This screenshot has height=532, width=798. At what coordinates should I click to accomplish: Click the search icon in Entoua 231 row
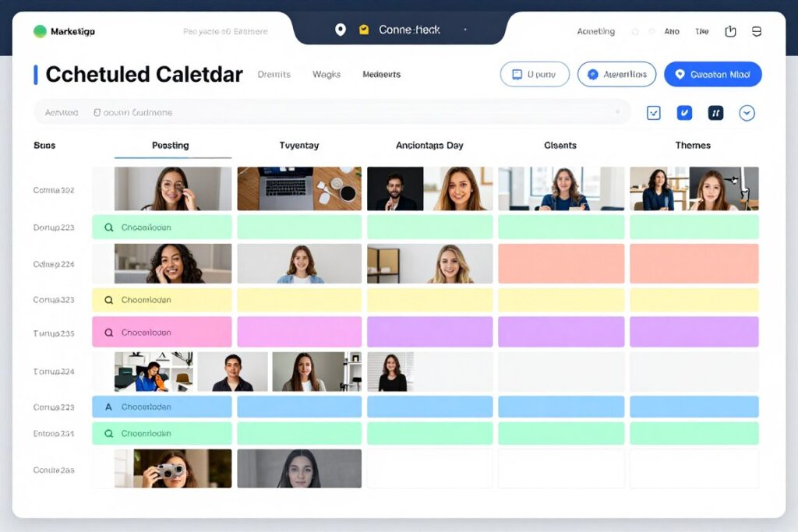pos(108,434)
